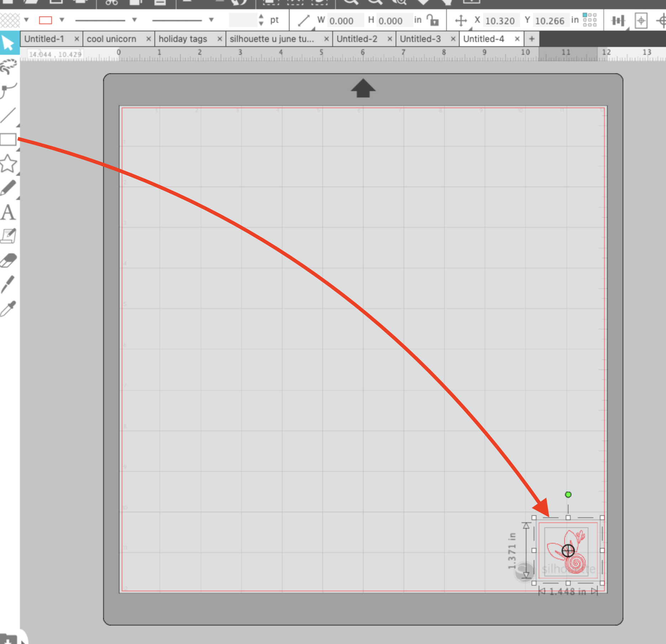Click the X position field
The width and height of the screenshot is (666, 644).
click(501, 21)
